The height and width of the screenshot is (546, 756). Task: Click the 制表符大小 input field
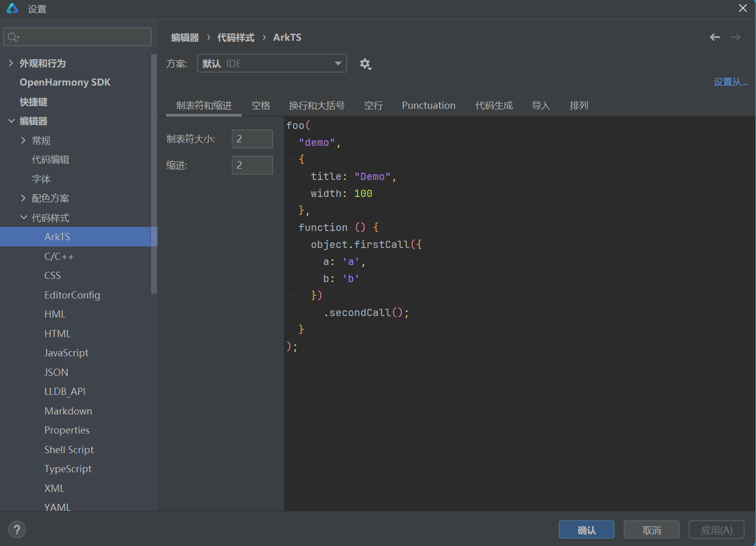pyautogui.click(x=252, y=139)
